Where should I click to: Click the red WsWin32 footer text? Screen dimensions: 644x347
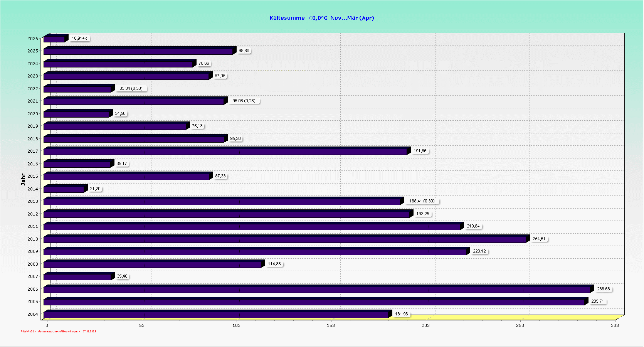click(x=58, y=332)
